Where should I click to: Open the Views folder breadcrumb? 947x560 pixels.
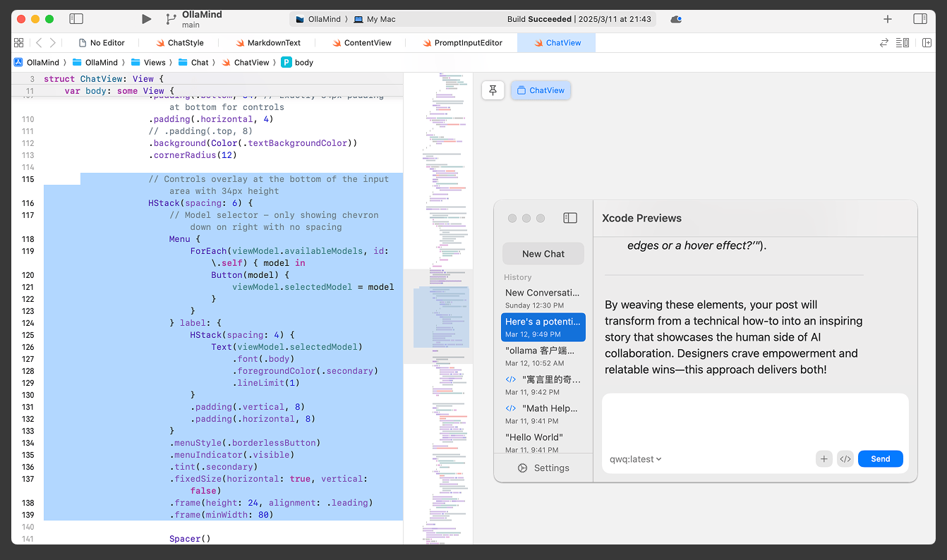[x=148, y=62]
